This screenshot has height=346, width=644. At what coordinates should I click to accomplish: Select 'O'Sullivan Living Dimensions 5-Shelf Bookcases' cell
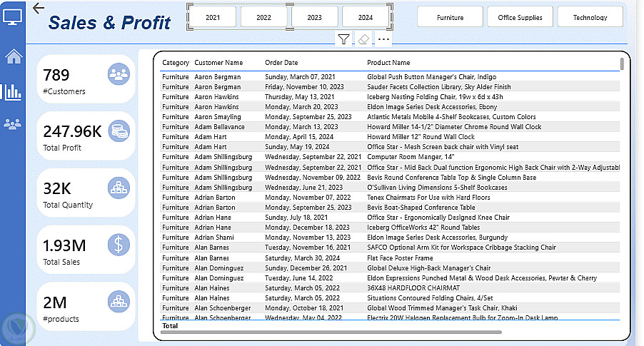(437, 188)
